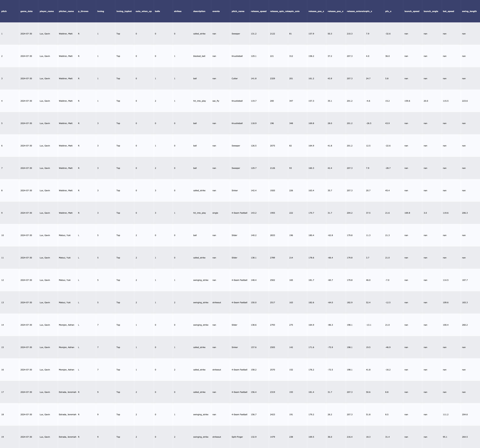Select swing length value 264.5
The height and width of the screenshot is (448, 480).
[x=464, y=437]
